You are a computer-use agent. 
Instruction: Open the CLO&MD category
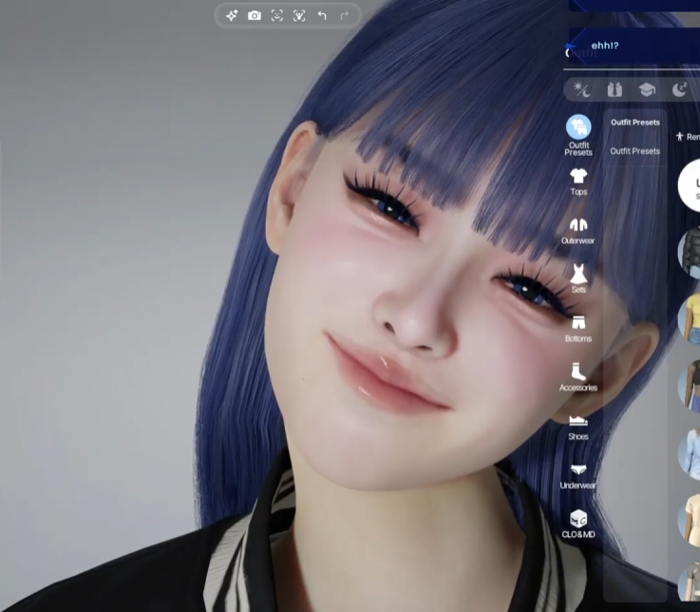pyautogui.click(x=578, y=524)
